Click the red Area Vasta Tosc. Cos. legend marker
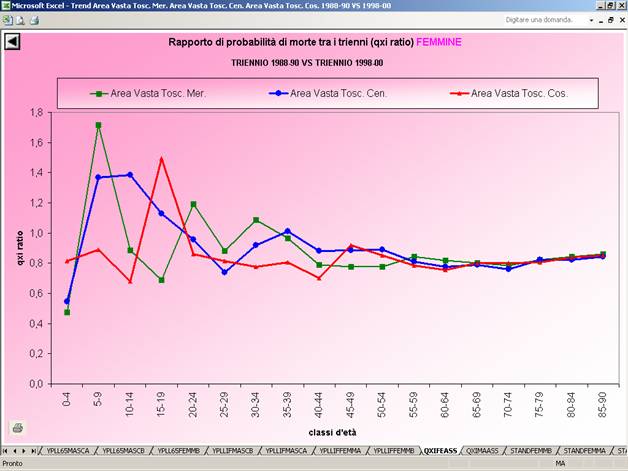628x471 pixels. [459, 93]
